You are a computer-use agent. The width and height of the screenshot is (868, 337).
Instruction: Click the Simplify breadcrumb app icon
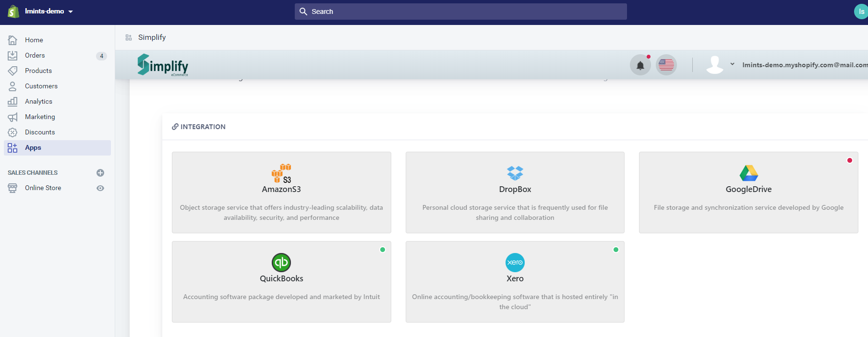(129, 37)
